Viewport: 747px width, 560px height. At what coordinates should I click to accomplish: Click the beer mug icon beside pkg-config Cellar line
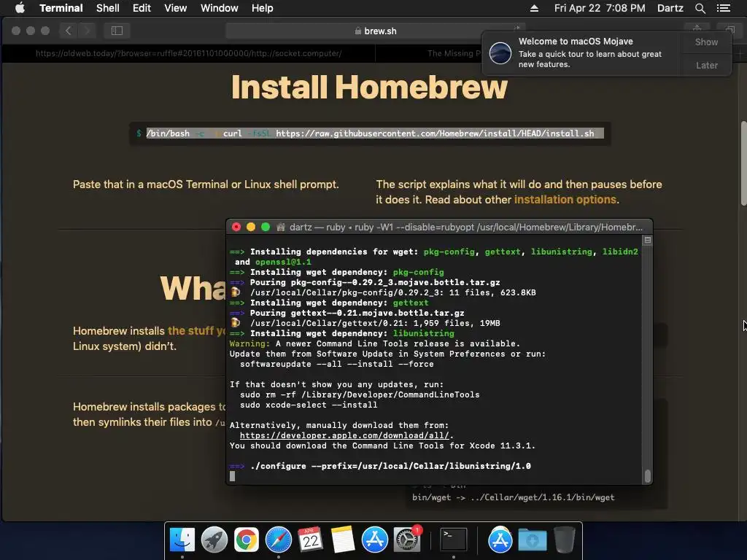(x=236, y=292)
